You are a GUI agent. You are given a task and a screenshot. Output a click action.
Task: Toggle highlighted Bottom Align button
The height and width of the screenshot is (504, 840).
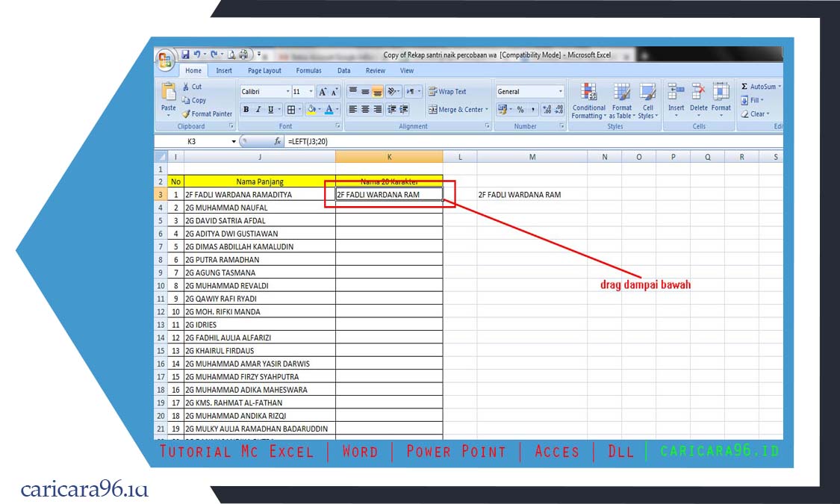tap(377, 92)
